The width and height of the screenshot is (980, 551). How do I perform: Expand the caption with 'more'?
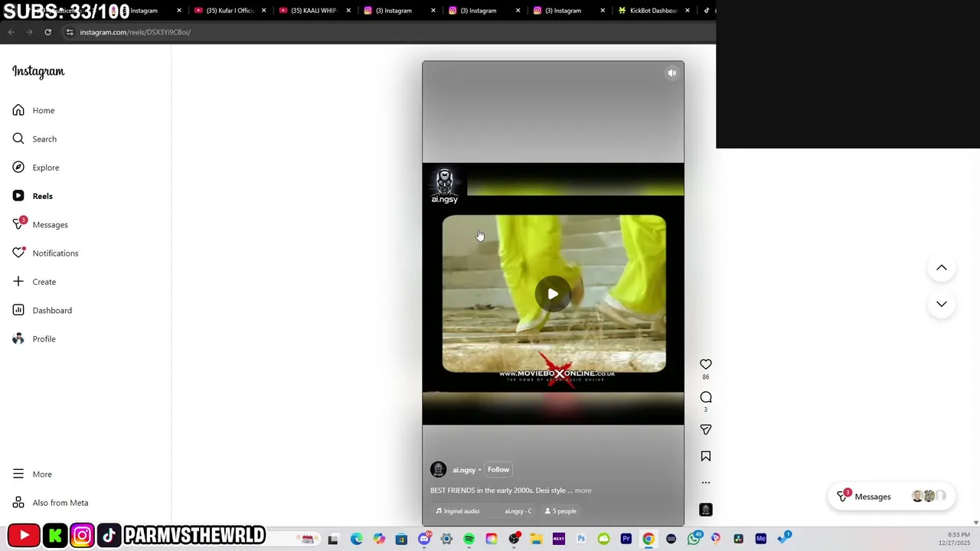(x=583, y=491)
